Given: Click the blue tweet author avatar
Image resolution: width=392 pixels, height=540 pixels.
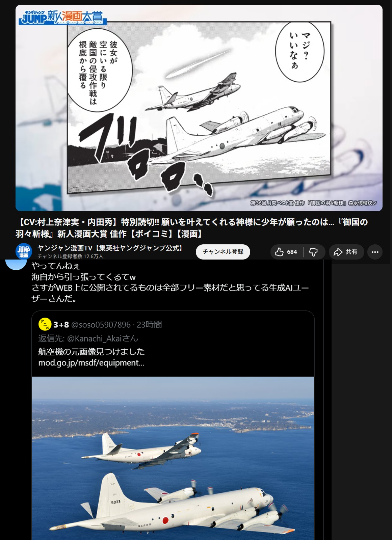Looking at the screenshot, I should (16, 265).
